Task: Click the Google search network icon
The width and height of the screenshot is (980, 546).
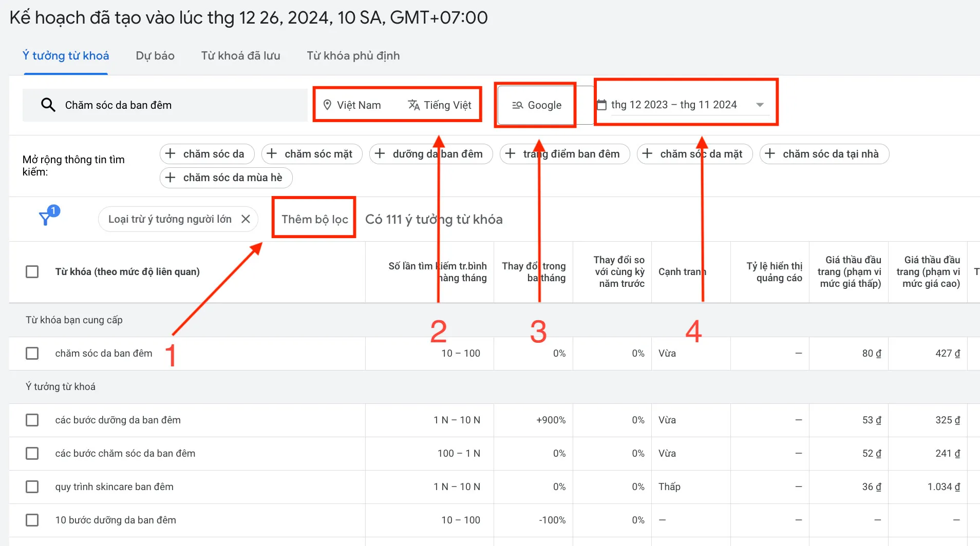Action: pyautogui.click(x=517, y=105)
